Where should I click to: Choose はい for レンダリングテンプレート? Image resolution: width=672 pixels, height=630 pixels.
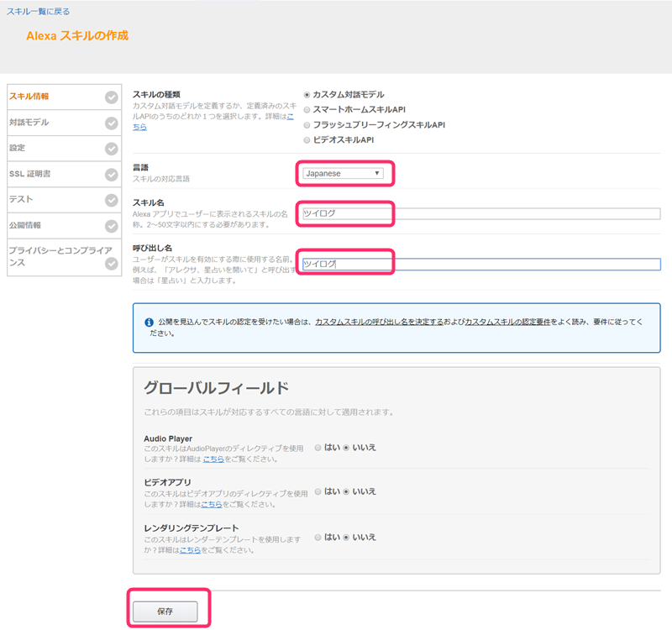coord(318,538)
